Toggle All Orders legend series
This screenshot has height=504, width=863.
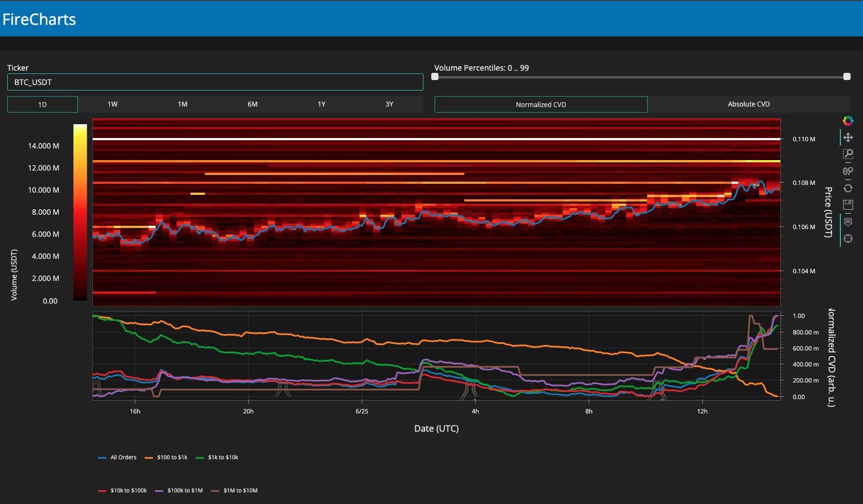[x=123, y=458]
